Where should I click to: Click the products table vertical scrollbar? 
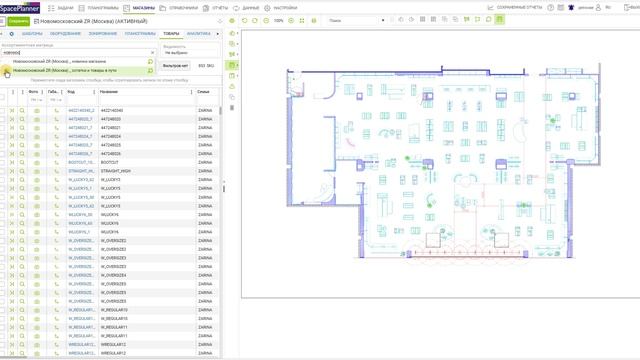(221, 110)
